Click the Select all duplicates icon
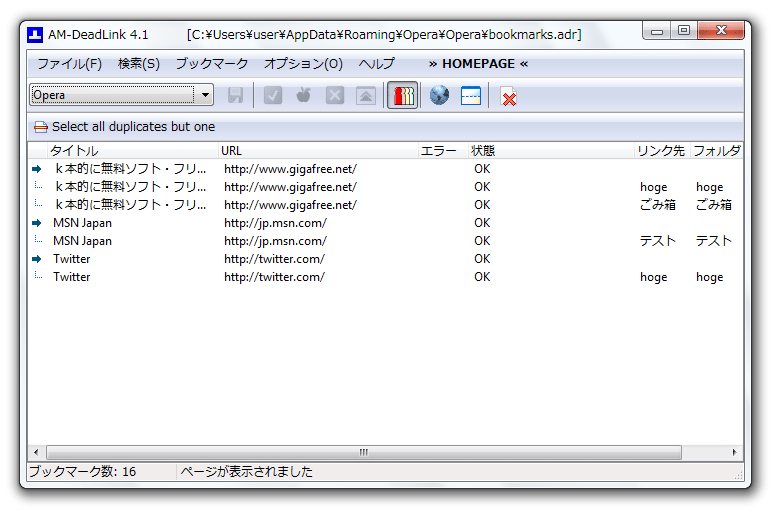The image size is (774, 510). point(41,127)
